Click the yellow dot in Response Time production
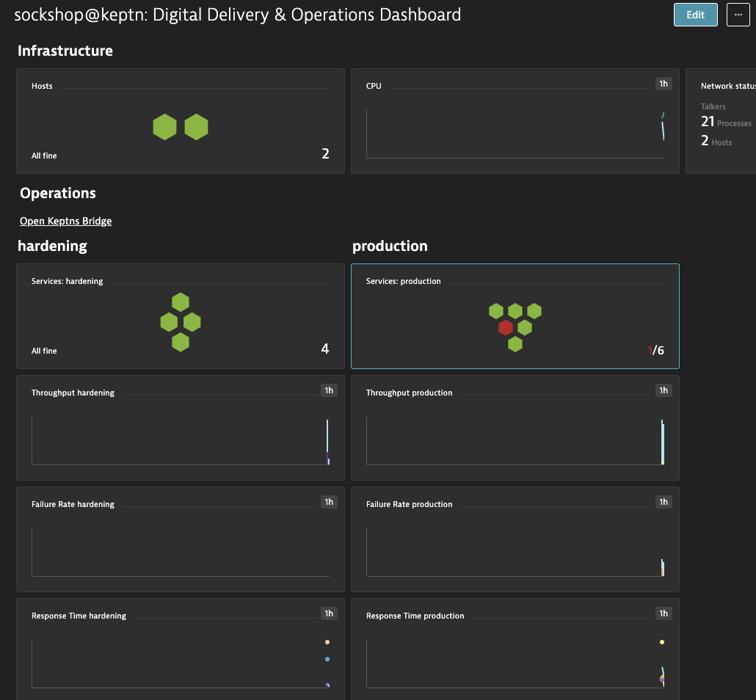The image size is (756, 700). click(662, 642)
